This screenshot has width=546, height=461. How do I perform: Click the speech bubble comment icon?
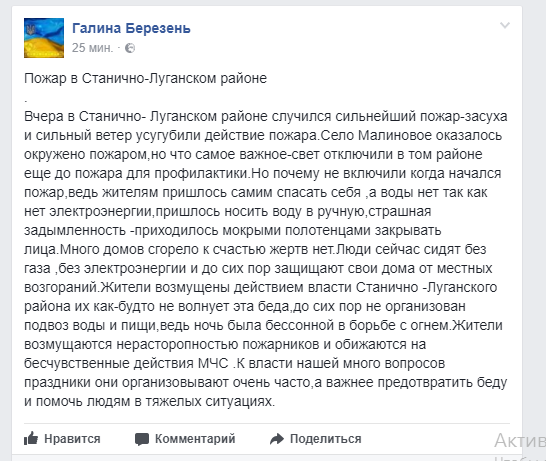pyautogui.click(x=142, y=439)
